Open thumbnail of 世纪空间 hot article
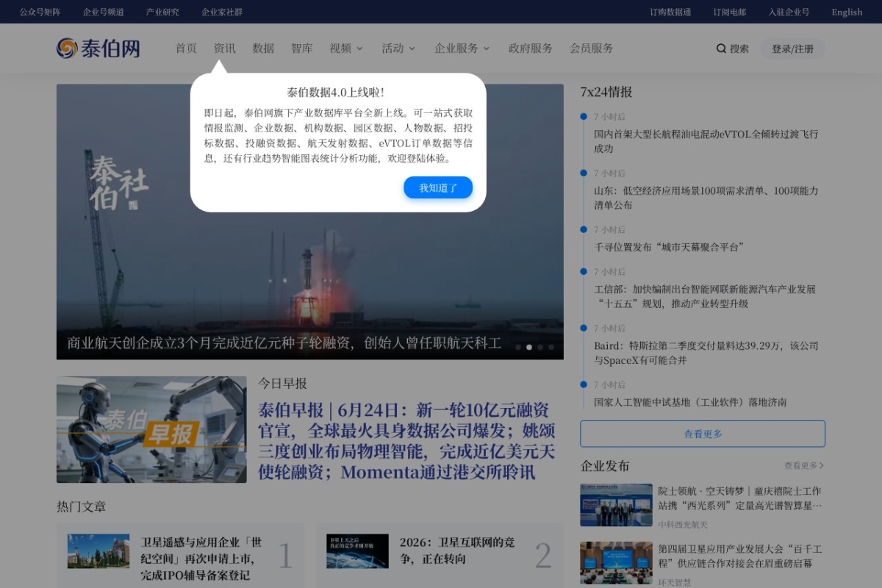This screenshot has width=882, height=588. tap(98, 551)
